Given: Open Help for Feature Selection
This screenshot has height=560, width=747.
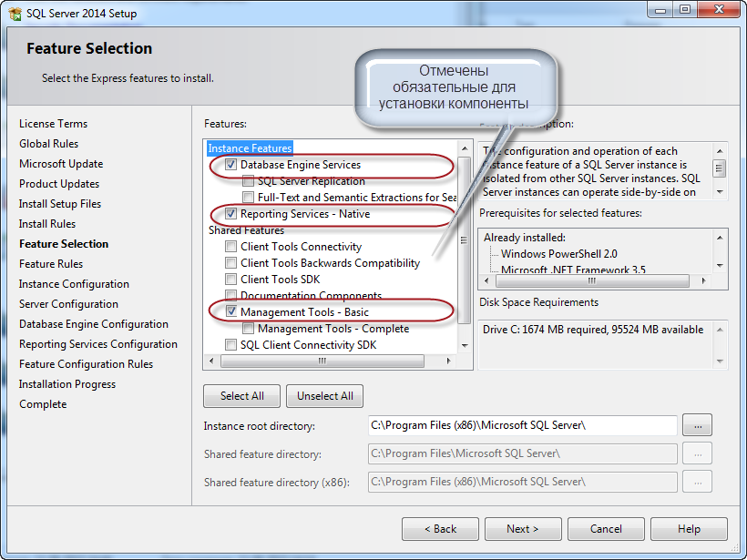Looking at the screenshot, I should [x=689, y=529].
